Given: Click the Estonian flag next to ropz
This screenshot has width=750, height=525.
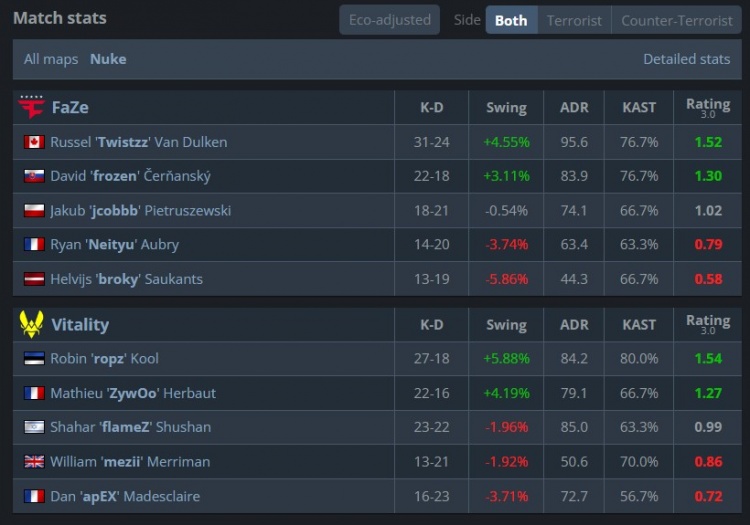Looking at the screenshot, I should click(x=34, y=359).
